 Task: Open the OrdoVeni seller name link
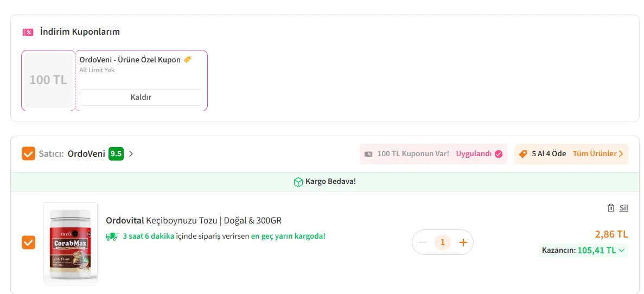[86, 154]
